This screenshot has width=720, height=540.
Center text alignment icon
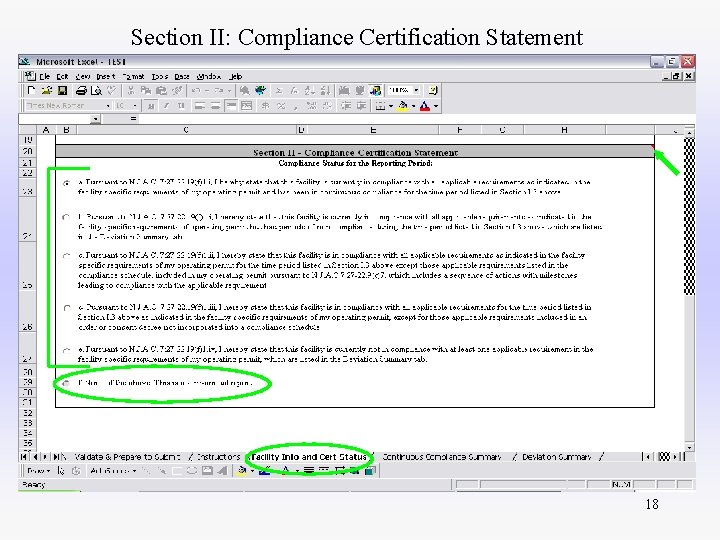click(x=215, y=106)
